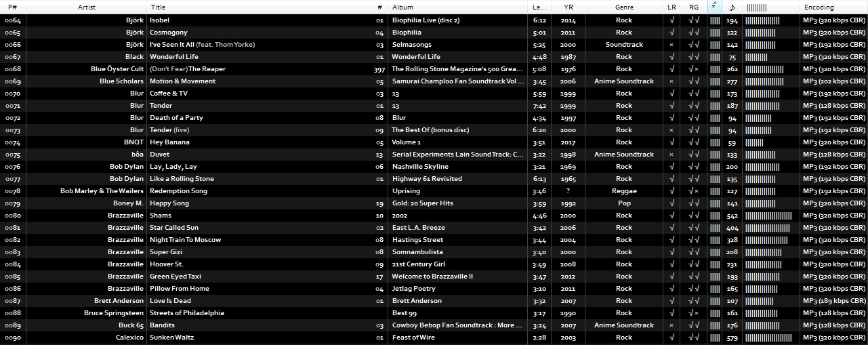Click the LR column header
The image size is (868, 345).
point(671,7)
